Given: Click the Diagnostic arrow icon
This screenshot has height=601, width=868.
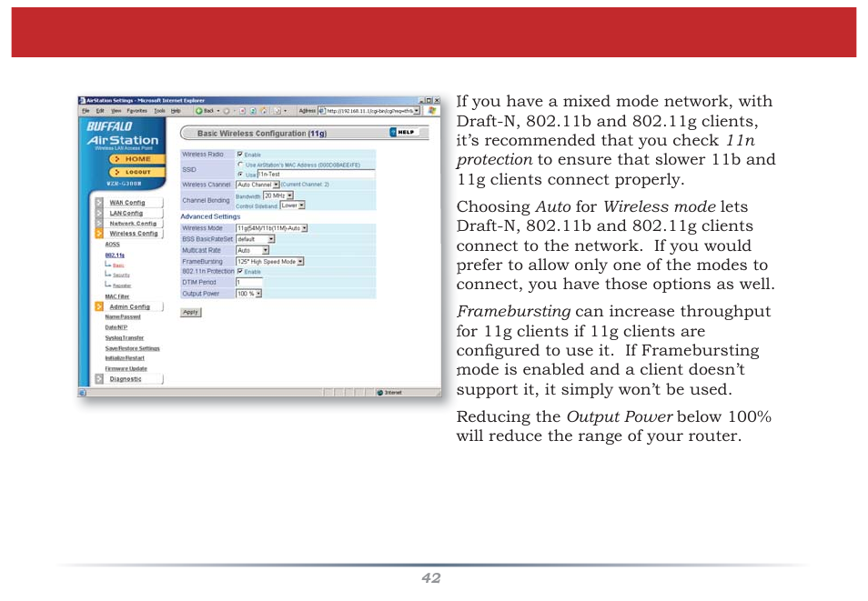Looking at the screenshot, I should click(x=99, y=379).
